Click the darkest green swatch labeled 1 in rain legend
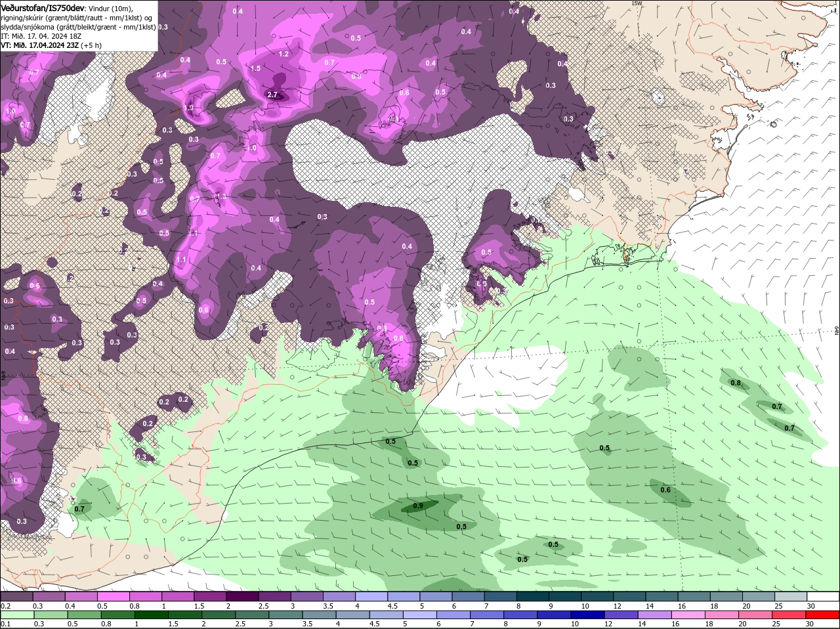840x629 pixels. 152,615
